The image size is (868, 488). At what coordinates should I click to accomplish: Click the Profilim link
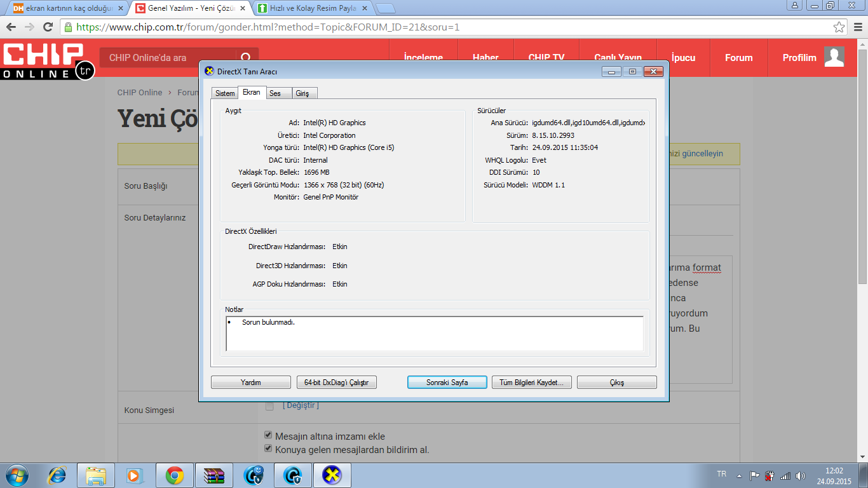click(799, 57)
